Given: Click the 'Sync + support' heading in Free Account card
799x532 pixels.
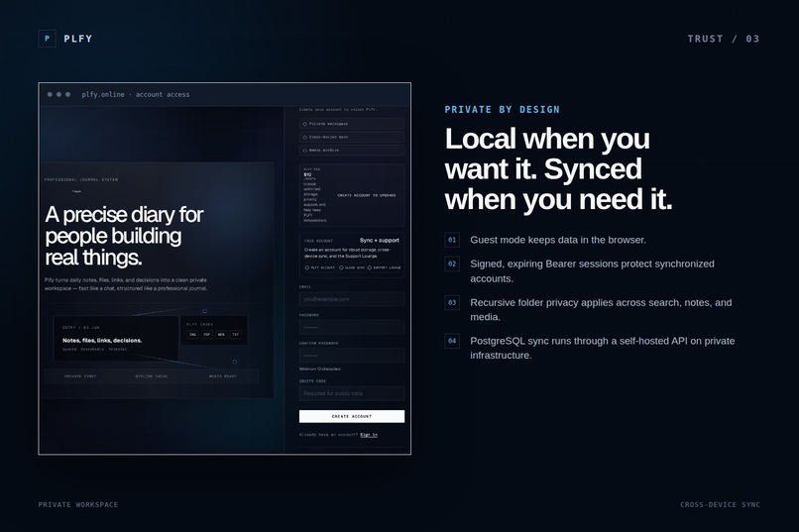Looking at the screenshot, I should click(379, 241).
